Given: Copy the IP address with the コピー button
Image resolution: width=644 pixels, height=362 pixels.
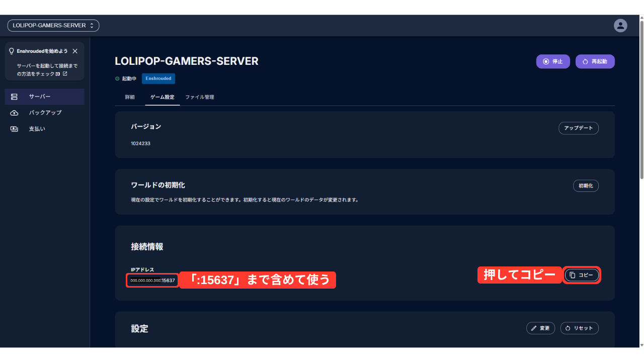Looking at the screenshot, I should [x=582, y=275].
